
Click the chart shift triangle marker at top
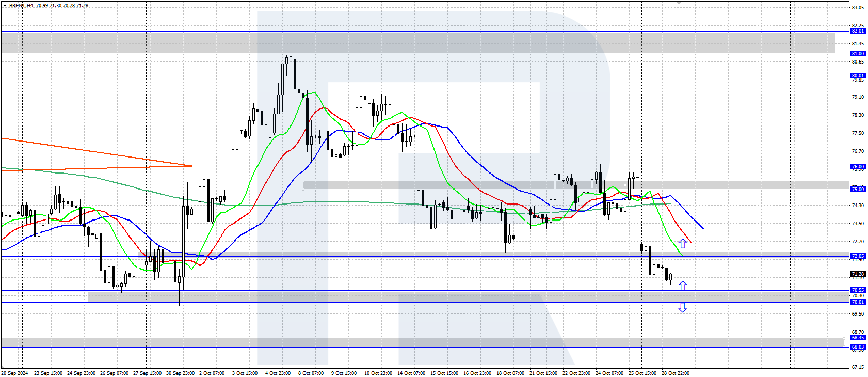(679, 3)
